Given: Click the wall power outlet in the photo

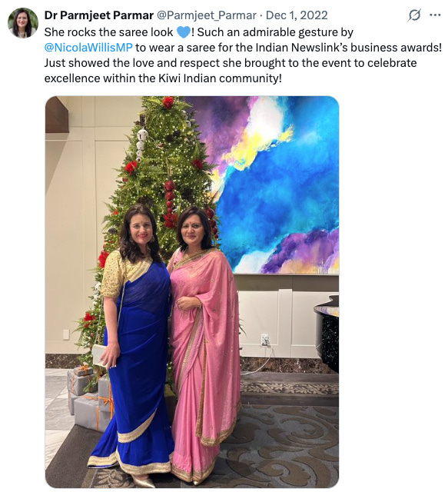Looking at the screenshot, I should pos(265,340).
